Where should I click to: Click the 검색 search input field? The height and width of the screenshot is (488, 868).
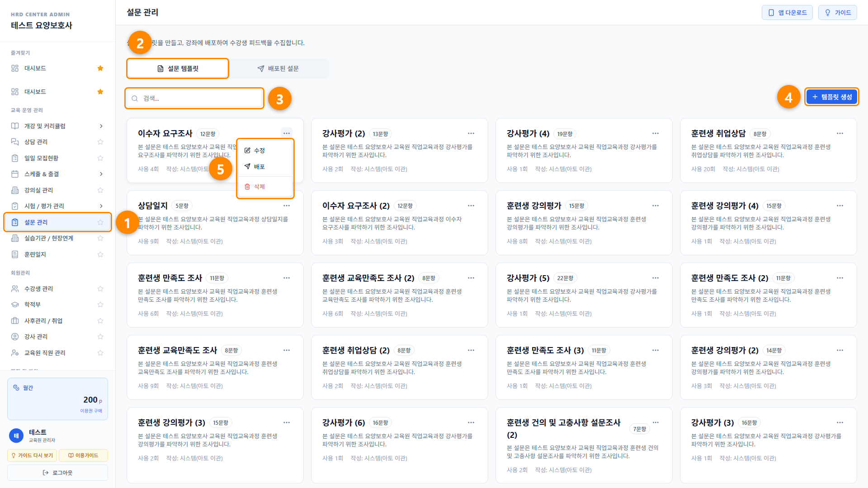194,99
